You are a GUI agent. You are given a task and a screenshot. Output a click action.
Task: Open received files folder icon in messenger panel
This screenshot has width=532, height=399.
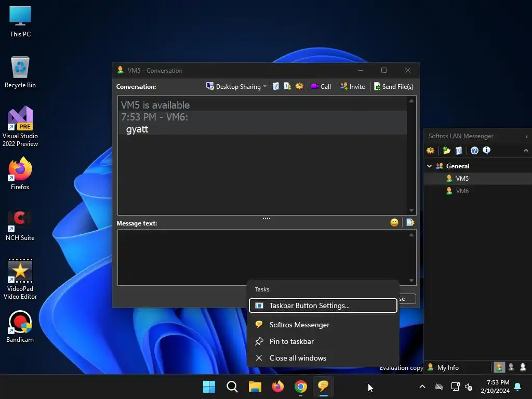point(446,150)
